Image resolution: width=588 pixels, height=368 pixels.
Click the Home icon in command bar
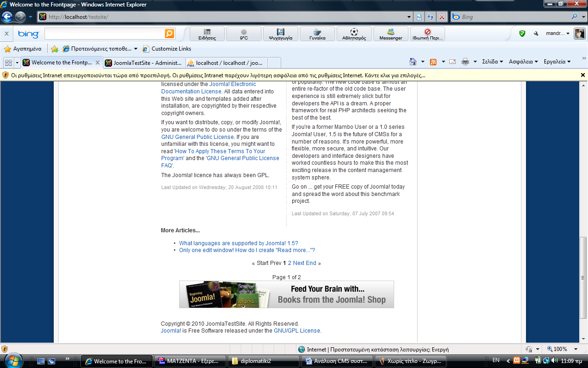(413, 62)
